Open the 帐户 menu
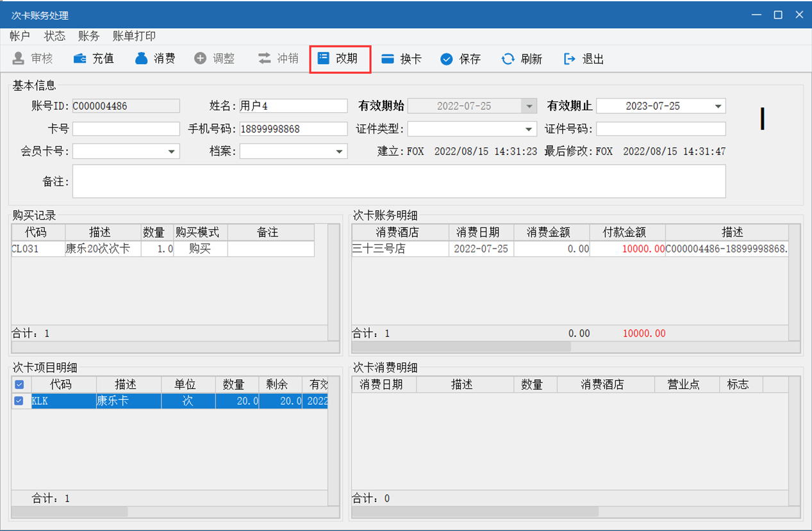The height and width of the screenshot is (531, 812). [20, 37]
